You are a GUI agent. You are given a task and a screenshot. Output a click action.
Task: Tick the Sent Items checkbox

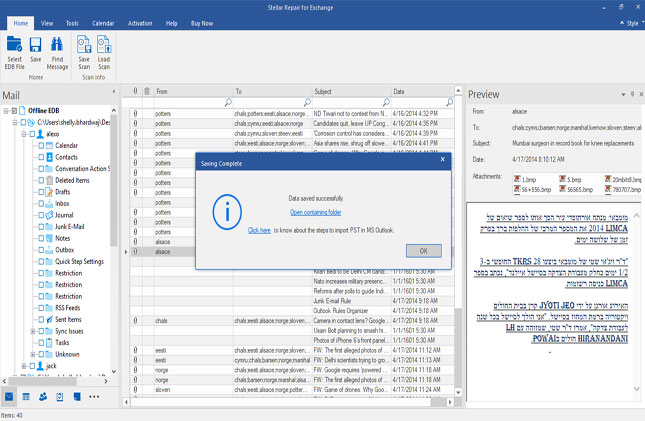point(41,319)
